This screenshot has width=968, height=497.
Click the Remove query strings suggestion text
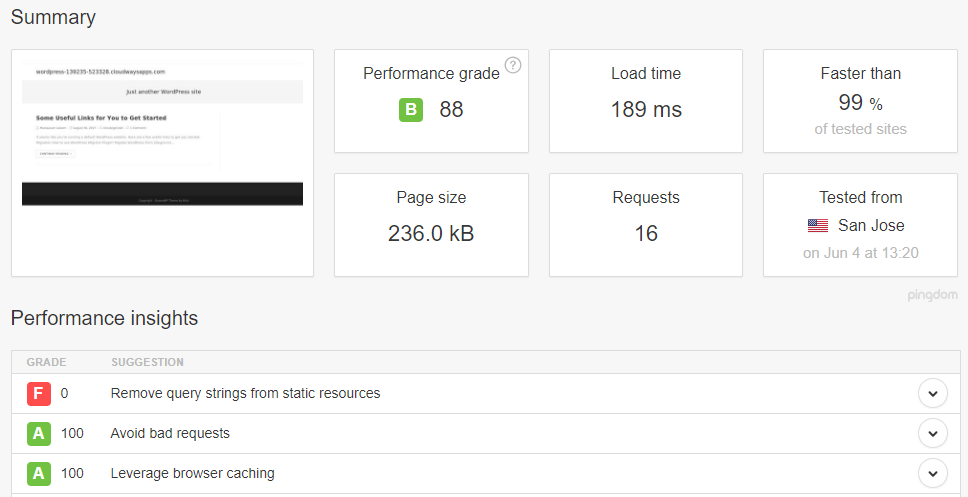tap(245, 393)
